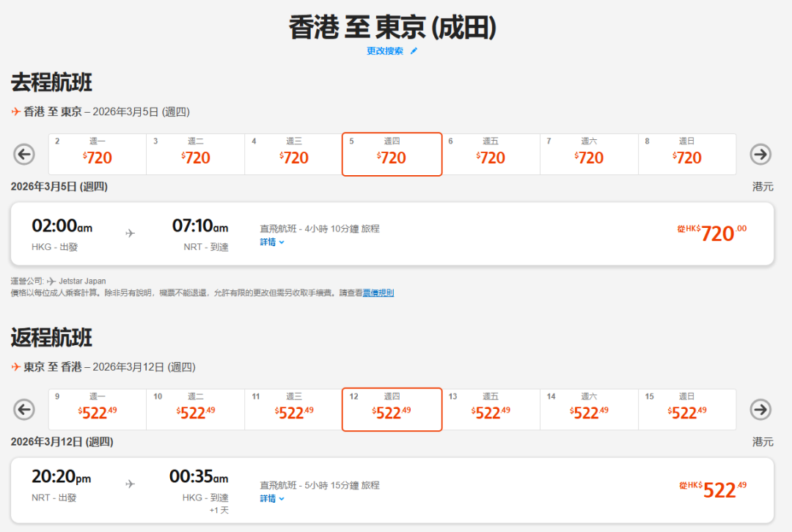This screenshot has width=792, height=532.
Task: Click the 20:20pm departure time text
Action: (62, 476)
